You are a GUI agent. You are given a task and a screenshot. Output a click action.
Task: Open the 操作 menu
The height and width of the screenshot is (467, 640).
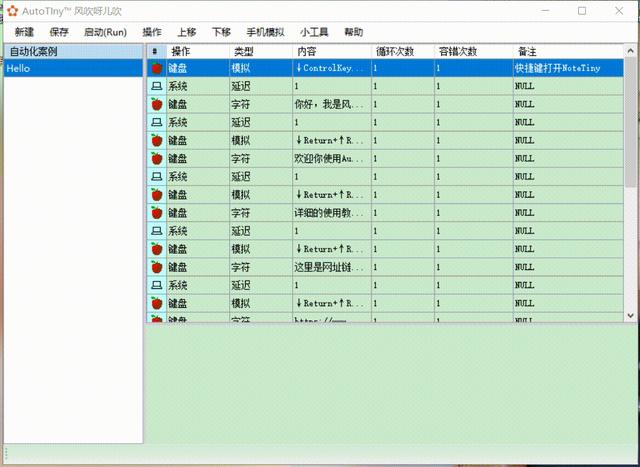pos(152,32)
